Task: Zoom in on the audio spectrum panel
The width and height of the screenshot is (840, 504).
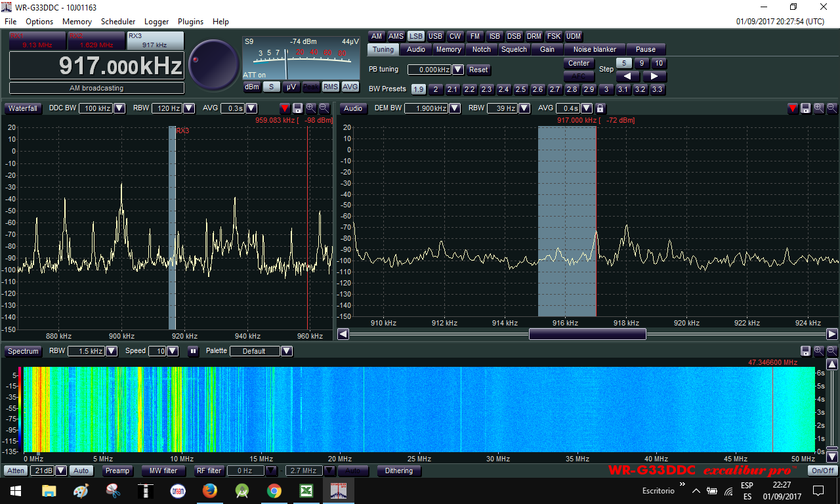Action: [818, 108]
